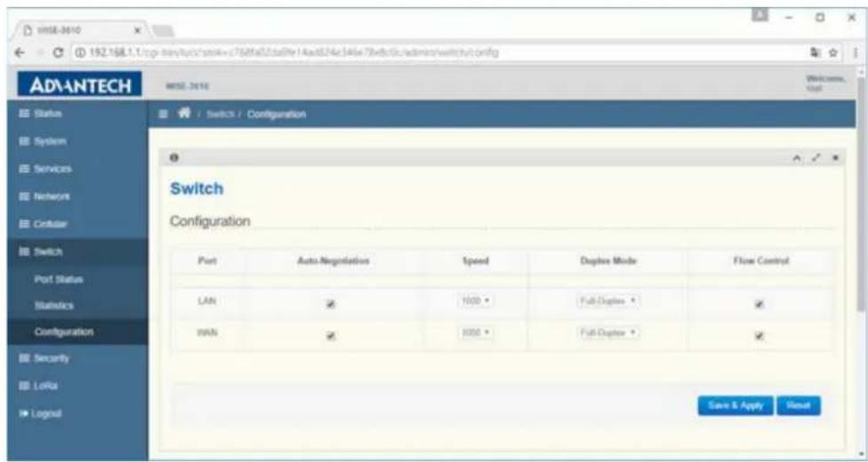Click the panel info icon
Image resolution: width=868 pixels, height=462 pixels.
pos(174,157)
